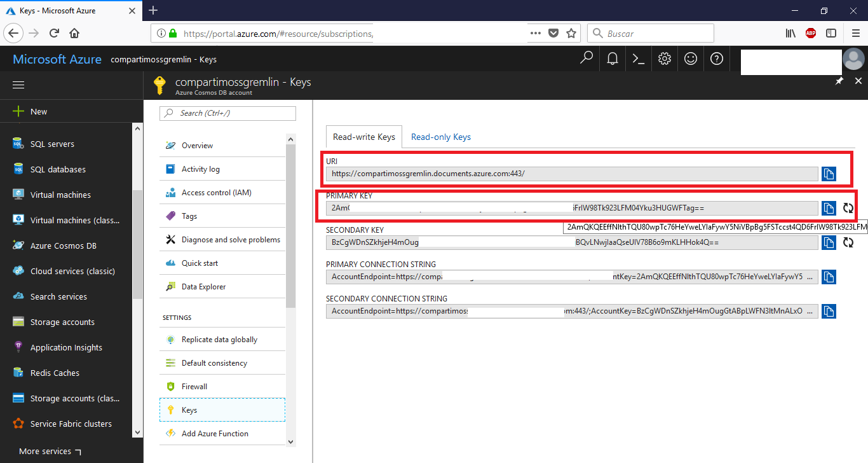Pin the Keys blade
This screenshot has height=463, width=868.
click(x=839, y=81)
